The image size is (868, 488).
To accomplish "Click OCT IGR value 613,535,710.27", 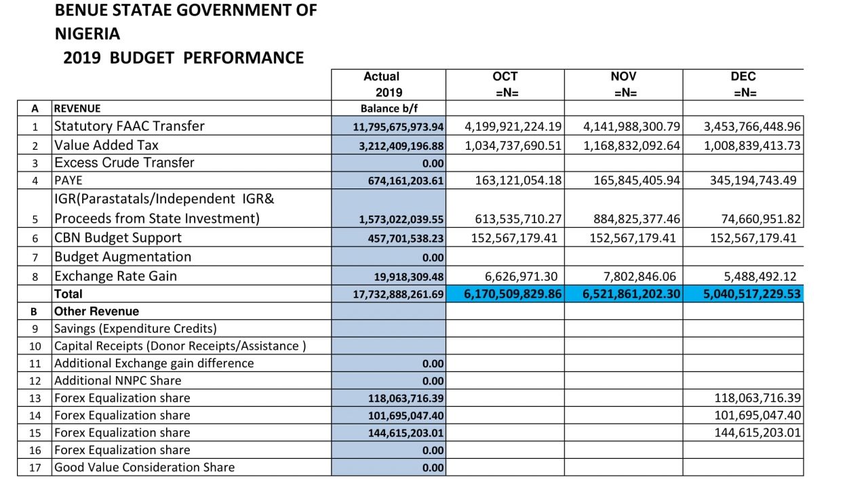I will (x=517, y=218).
